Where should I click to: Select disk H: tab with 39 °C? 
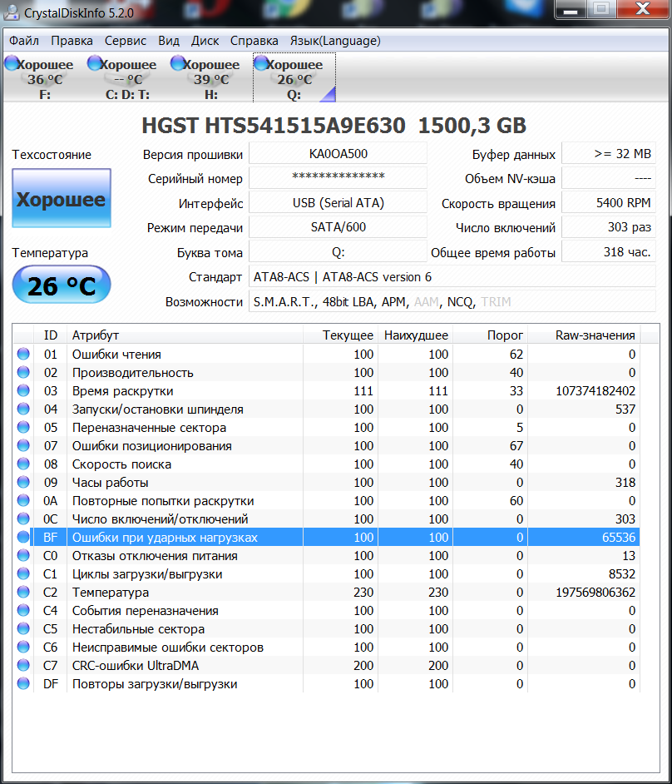click(x=211, y=78)
